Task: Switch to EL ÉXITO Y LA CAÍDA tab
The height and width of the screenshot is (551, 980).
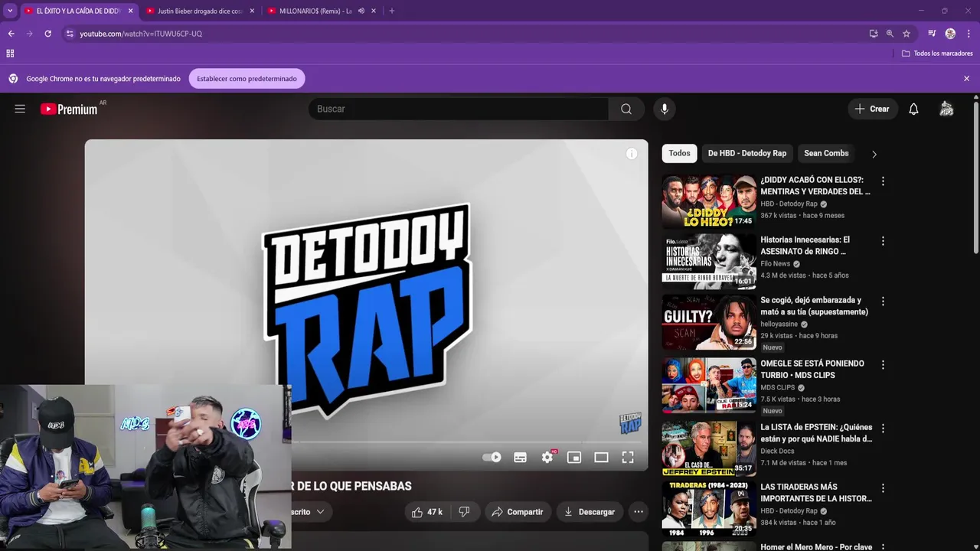Action: coord(79,11)
